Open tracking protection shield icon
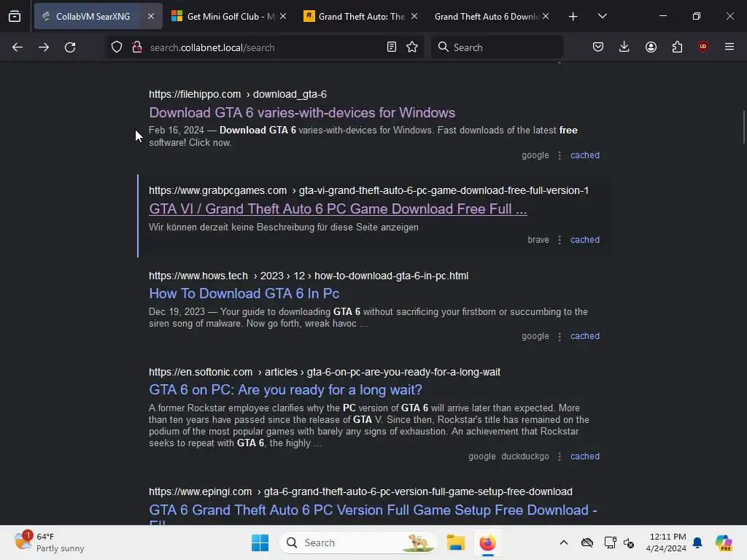The image size is (747, 560). point(117,47)
